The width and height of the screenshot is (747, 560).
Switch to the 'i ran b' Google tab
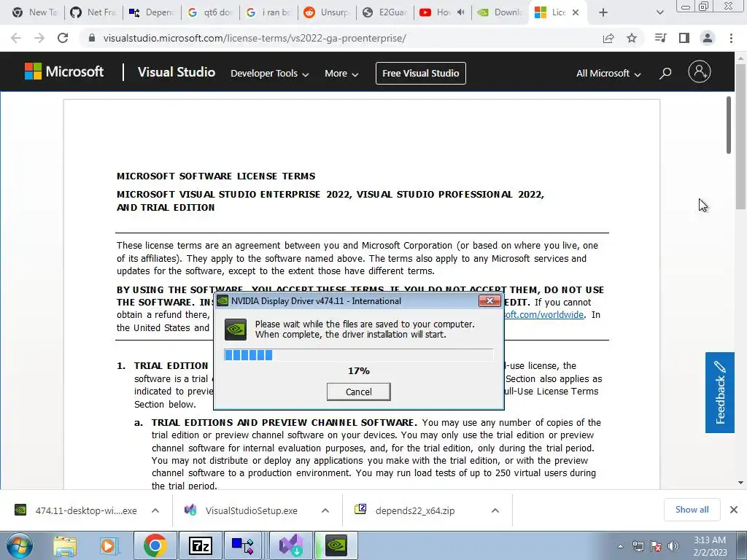coord(269,13)
